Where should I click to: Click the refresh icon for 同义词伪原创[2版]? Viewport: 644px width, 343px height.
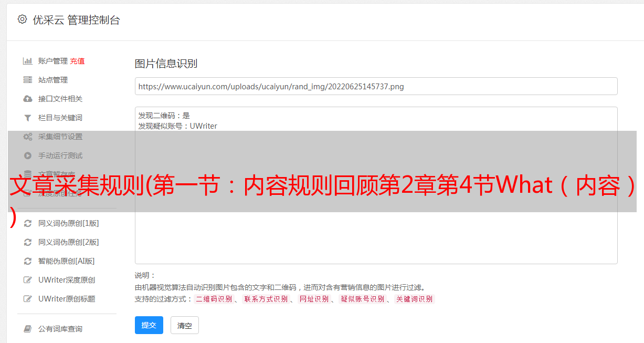coord(28,242)
